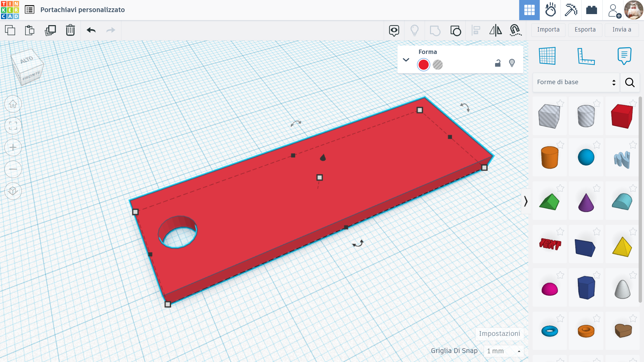This screenshot has height=362, width=644.
Task: Click the Group shapes icon
Action: tap(435, 31)
